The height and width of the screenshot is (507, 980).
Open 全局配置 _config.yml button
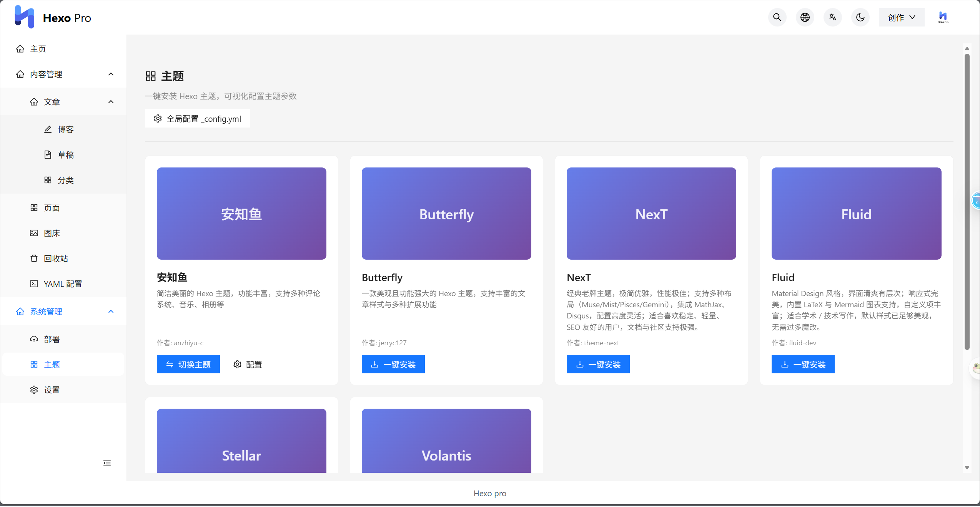[x=198, y=119]
